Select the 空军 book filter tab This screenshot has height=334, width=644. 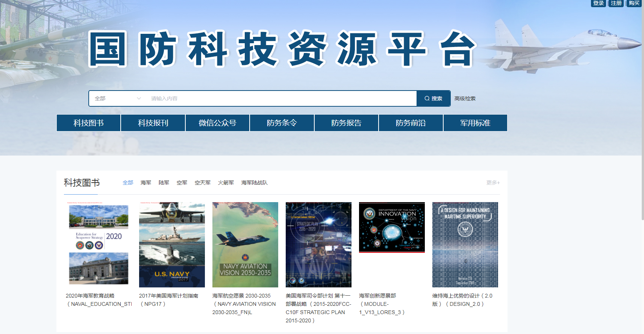182,183
